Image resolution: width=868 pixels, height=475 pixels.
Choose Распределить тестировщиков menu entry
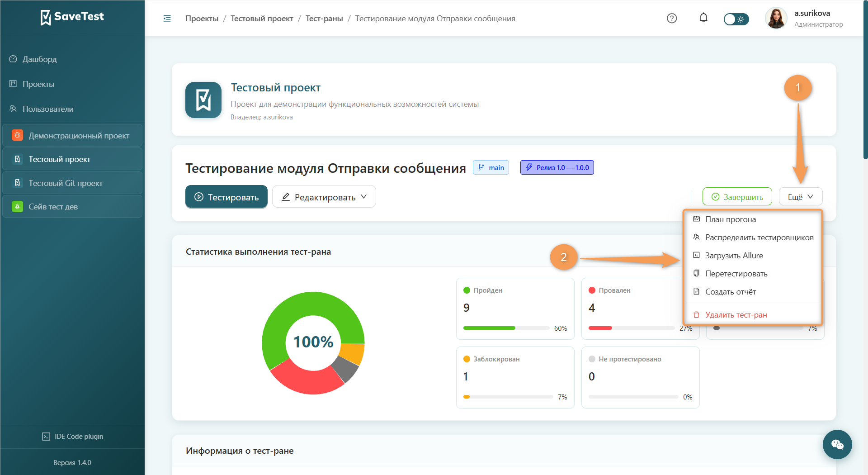tap(752, 237)
